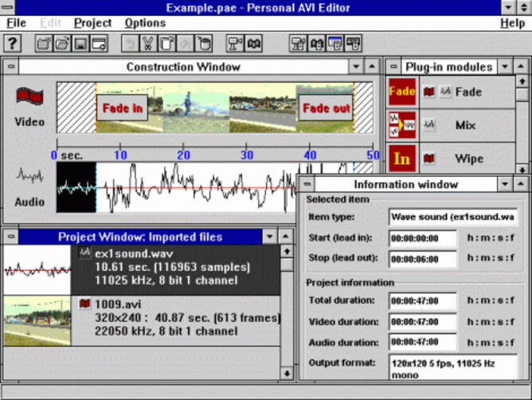Open Information window control menu box
The width and height of the screenshot is (532, 400).
click(x=307, y=184)
